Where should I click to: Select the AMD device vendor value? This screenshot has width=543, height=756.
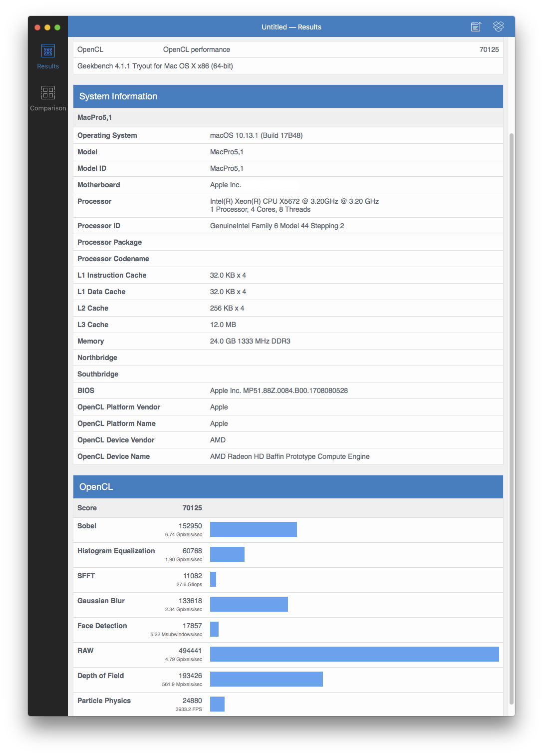click(x=218, y=440)
